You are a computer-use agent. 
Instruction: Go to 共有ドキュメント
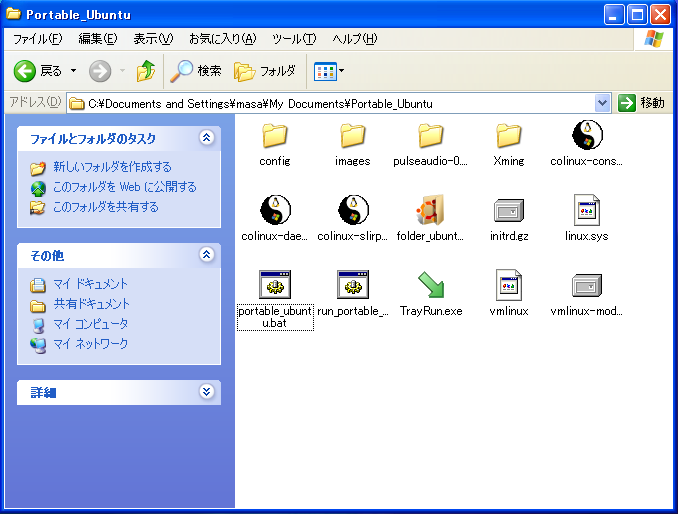point(91,304)
